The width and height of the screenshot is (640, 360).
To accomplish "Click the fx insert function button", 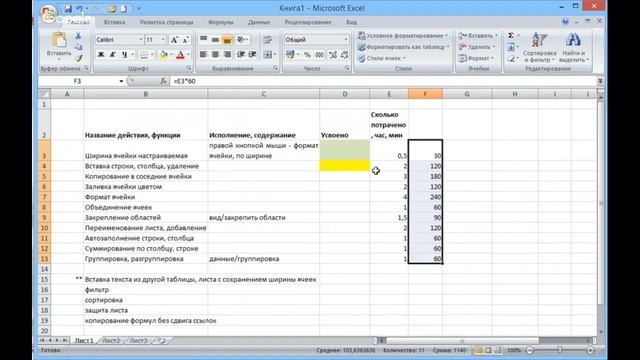I will [163, 81].
